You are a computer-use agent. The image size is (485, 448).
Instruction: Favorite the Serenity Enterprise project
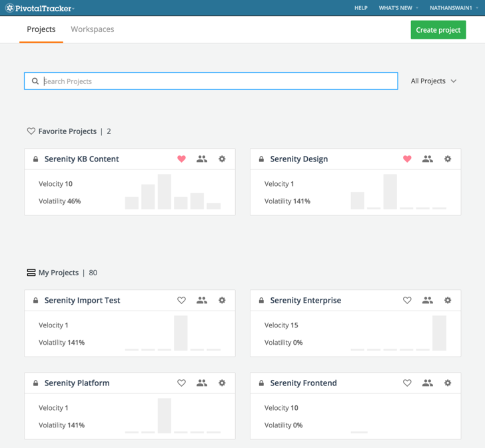coord(407,301)
